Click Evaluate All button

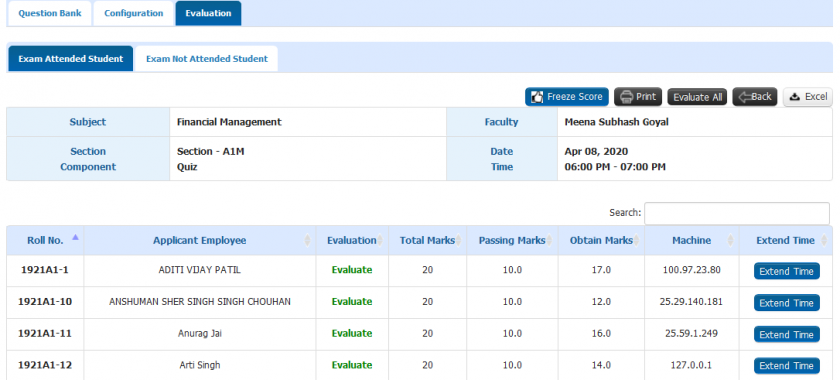point(698,97)
